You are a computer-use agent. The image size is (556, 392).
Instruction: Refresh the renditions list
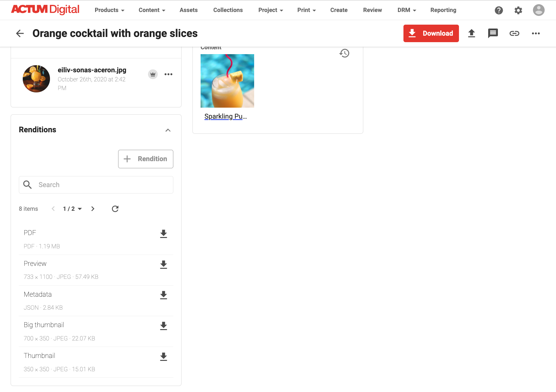coord(115,209)
